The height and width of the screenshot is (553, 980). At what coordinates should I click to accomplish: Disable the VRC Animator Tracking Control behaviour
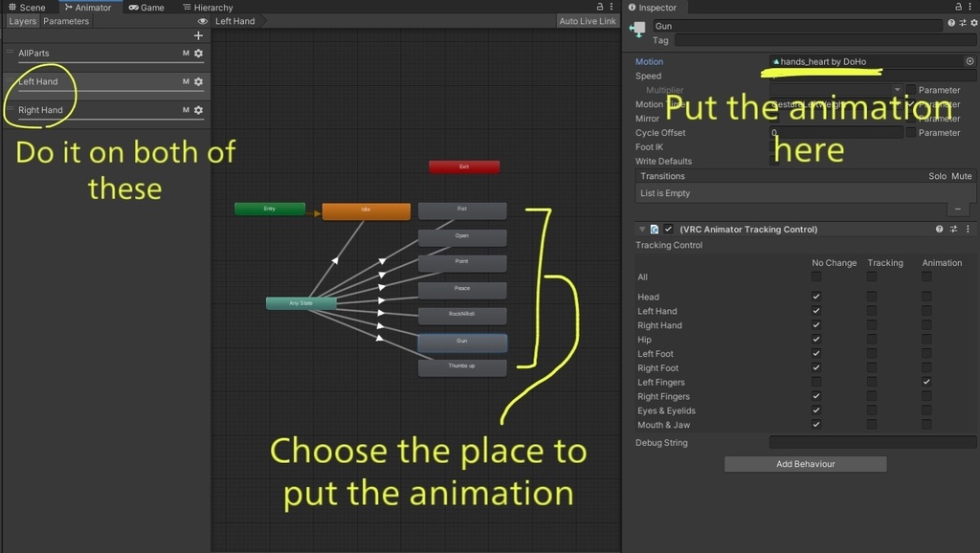click(x=668, y=230)
